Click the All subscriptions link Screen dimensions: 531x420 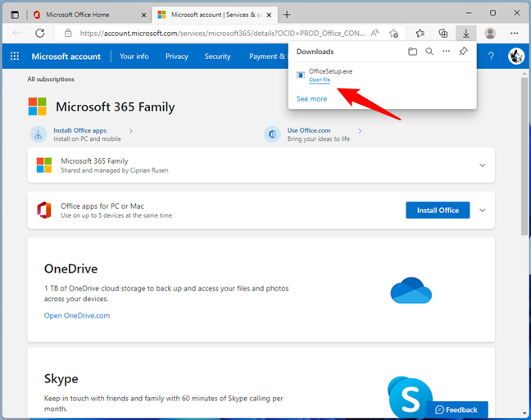point(51,79)
